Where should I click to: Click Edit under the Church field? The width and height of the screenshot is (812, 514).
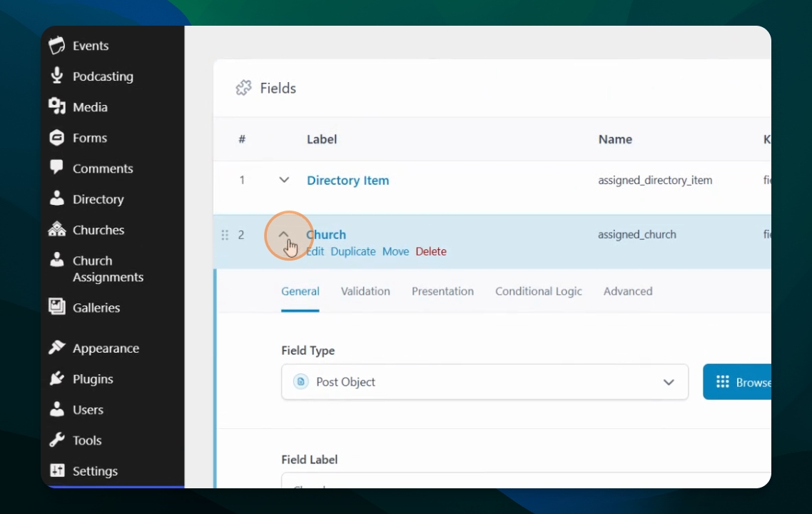click(x=315, y=251)
